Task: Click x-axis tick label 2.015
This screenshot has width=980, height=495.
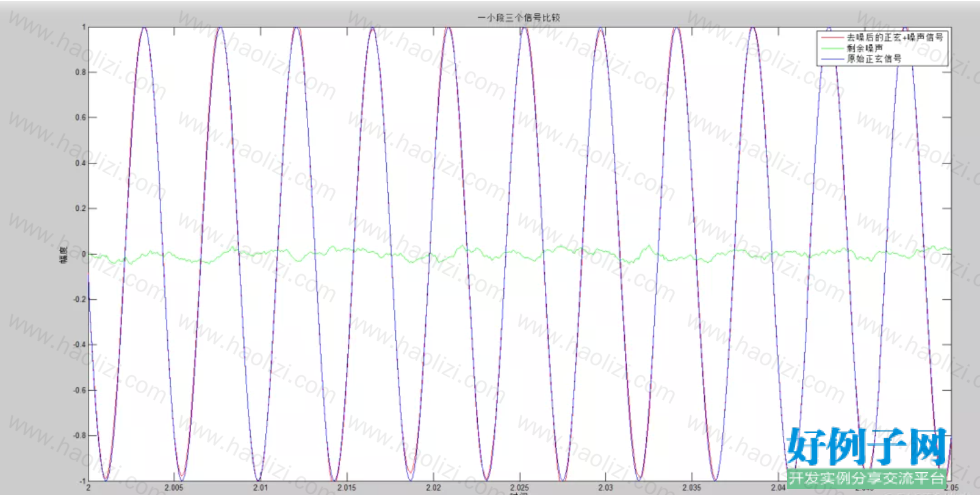Action: (x=347, y=488)
